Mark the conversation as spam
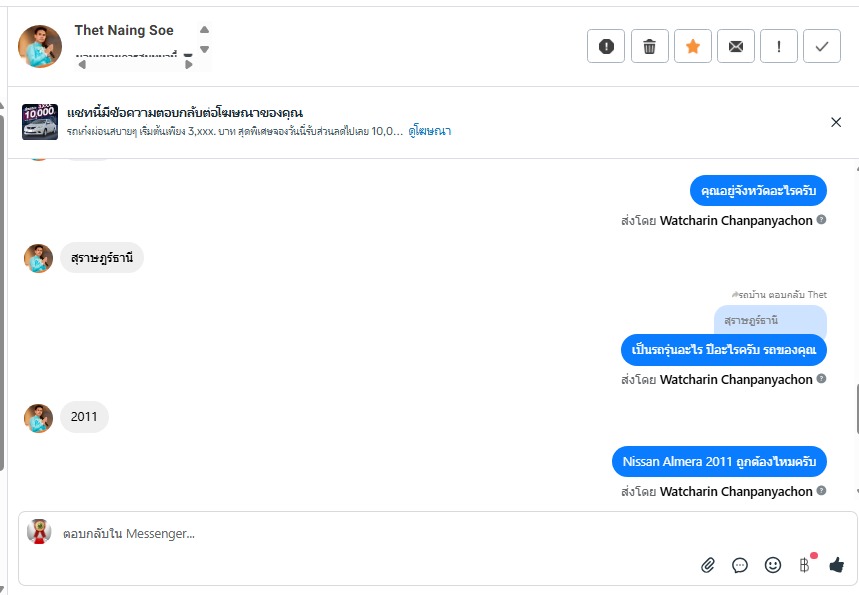859x595 pixels. (606, 46)
